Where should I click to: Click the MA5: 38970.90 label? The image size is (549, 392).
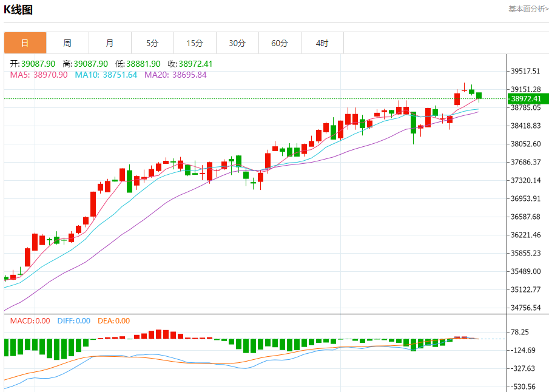pyautogui.click(x=39, y=75)
